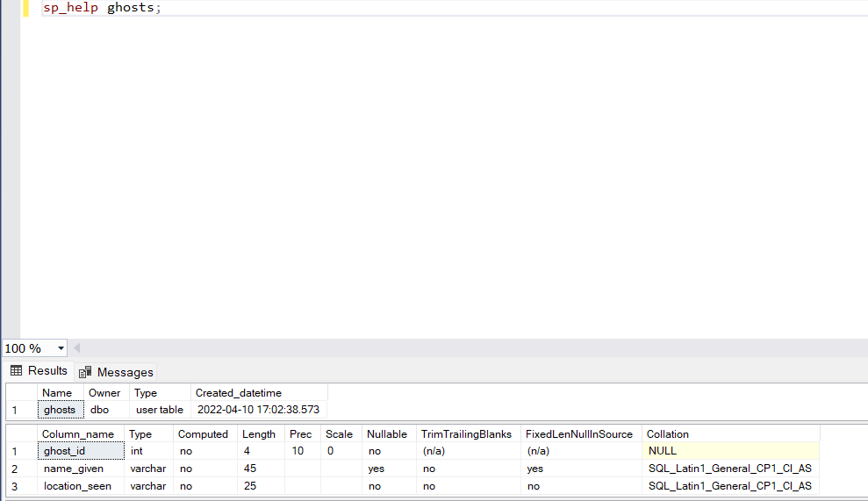Viewport: 868px width, 501px height.
Task: Select the 'int' type cell
Action: (149, 451)
